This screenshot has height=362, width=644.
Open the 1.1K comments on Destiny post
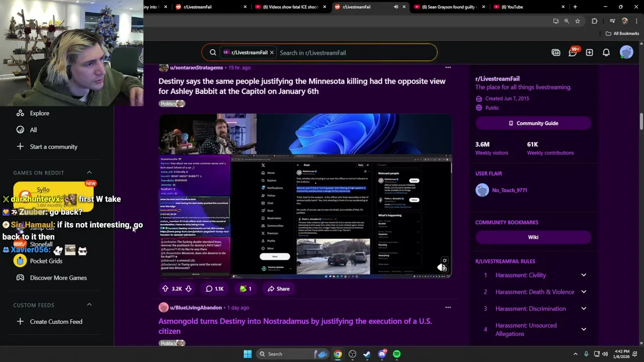click(x=215, y=289)
